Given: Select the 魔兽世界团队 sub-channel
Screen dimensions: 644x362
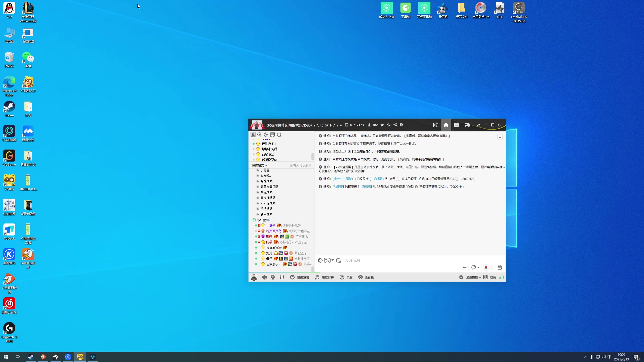Looking at the screenshot, I should pyautogui.click(x=269, y=187).
